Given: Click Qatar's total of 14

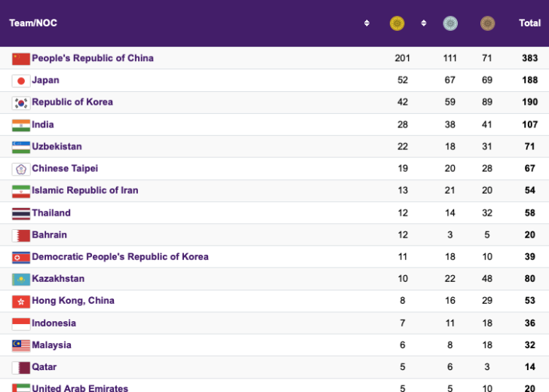Looking at the screenshot, I should [529, 367].
